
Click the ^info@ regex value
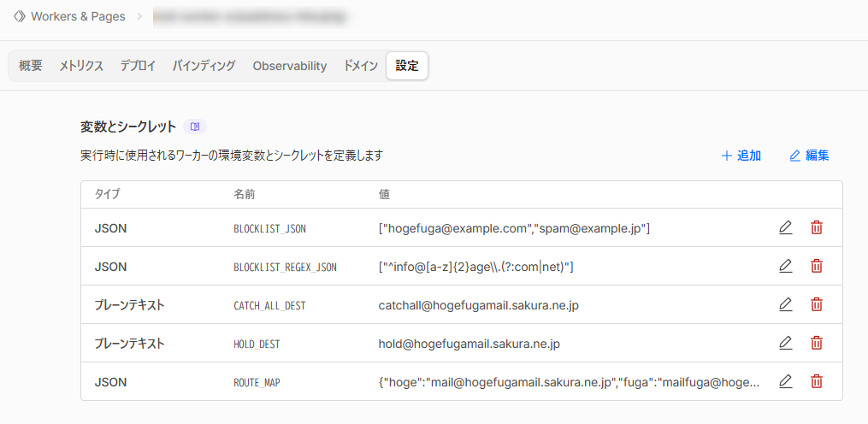coord(476,267)
